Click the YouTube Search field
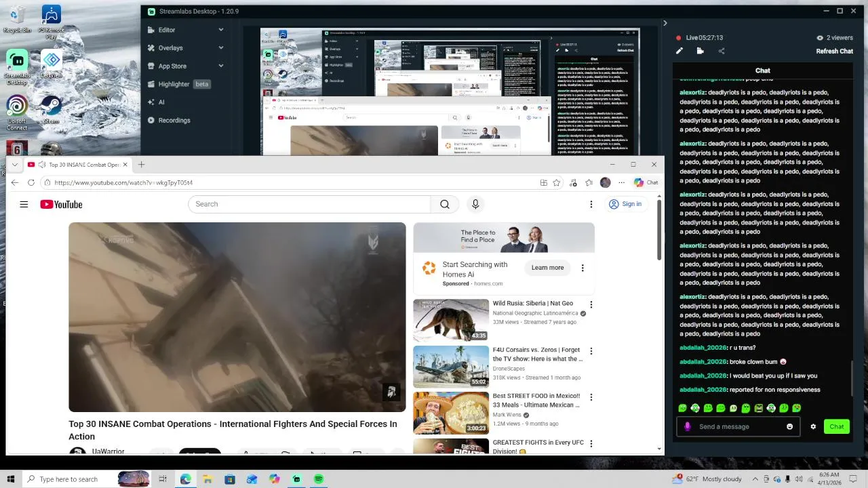 [x=309, y=204]
